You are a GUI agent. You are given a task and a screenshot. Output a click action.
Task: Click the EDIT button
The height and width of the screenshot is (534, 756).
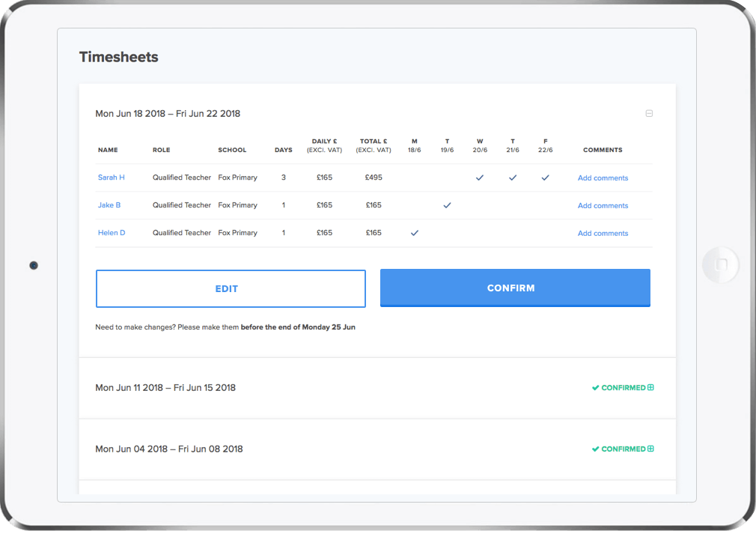231,288
